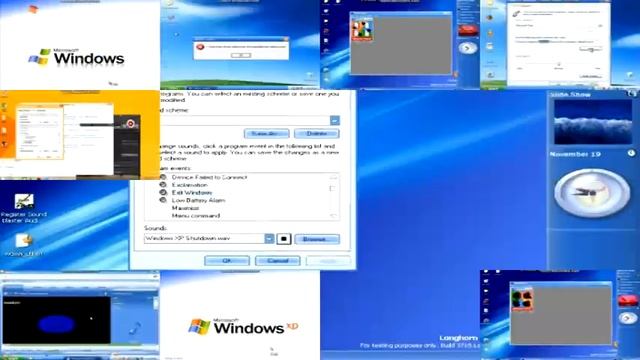Viewport: 640px width, 360px height.
Task: Select the Exclamation program event
Action: tap(189, 185)
